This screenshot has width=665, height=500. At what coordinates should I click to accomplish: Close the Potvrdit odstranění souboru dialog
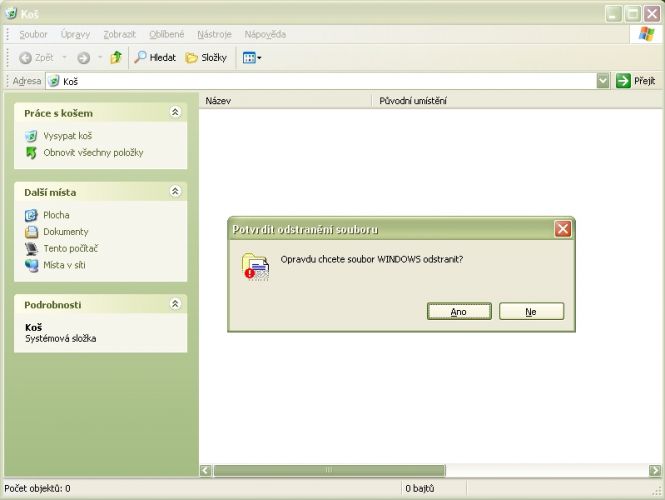pyautogui.click(x=563, y=229)
